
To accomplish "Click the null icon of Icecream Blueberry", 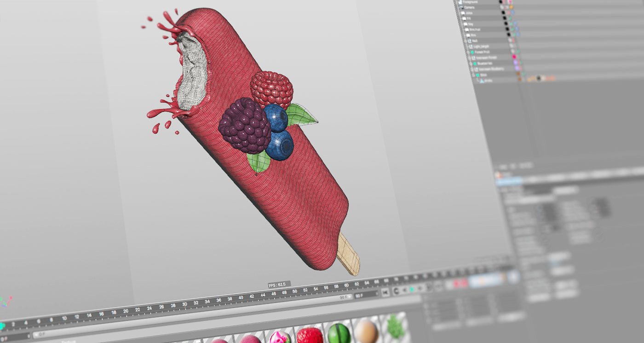I will pos(476,69).
